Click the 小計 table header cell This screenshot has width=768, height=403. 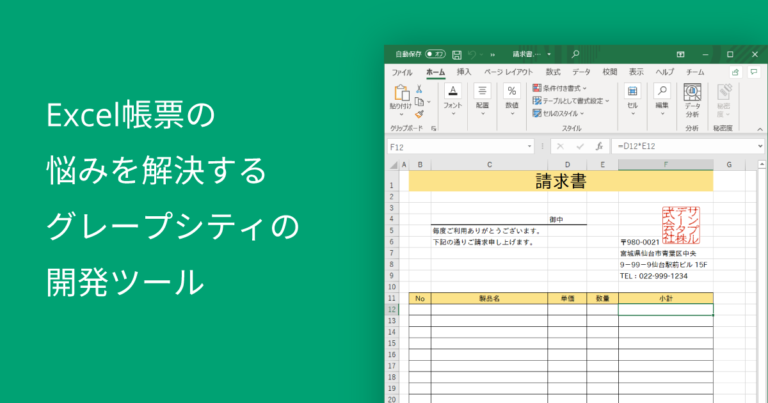(666, 298)
